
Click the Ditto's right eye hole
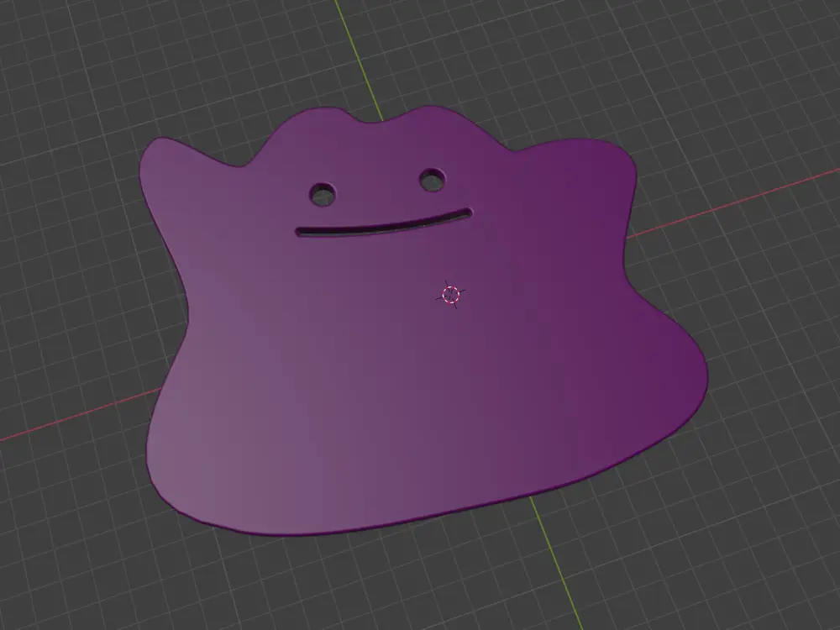433,180
